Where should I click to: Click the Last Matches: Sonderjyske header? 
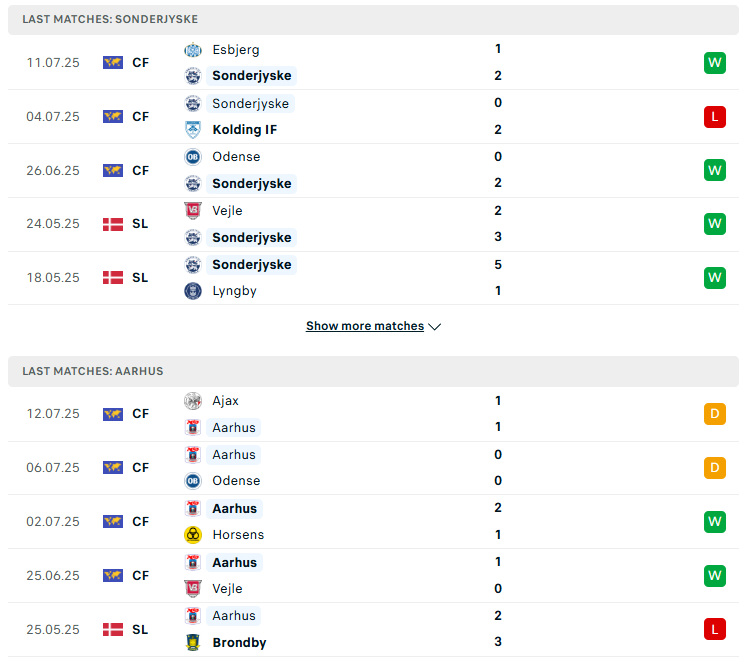tap(110, 19)
